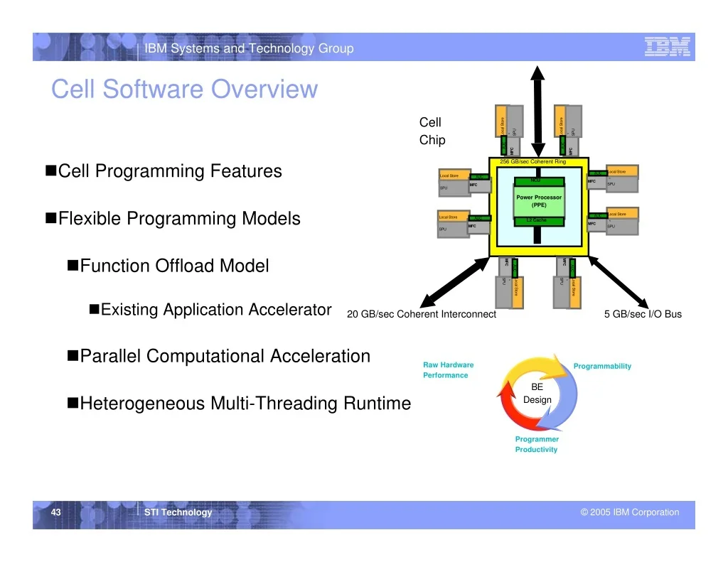Screen dimensions: 728x562
Task: Click the Flexible Programming Models bullet
Action: [x=173, y=218]
